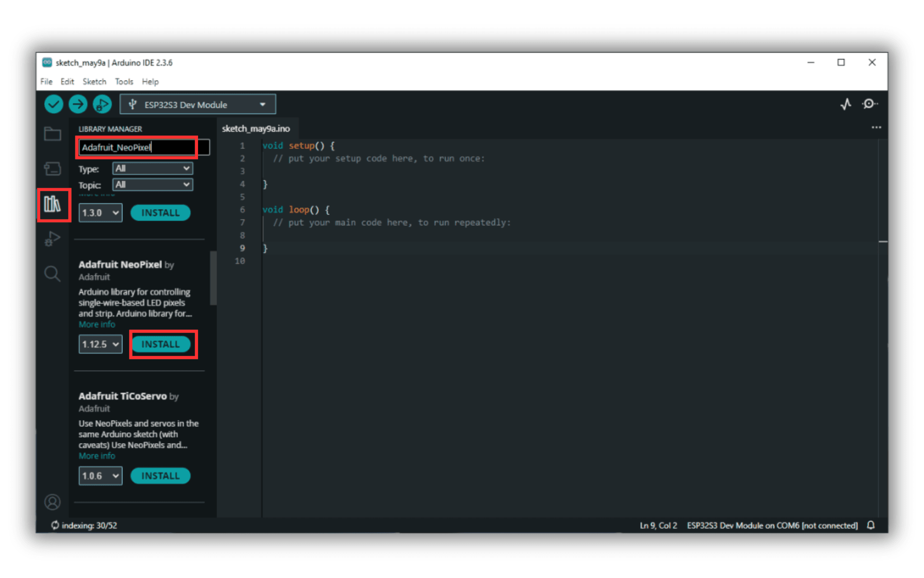Click the library search field Adafruit_NeoPixel

pyautogui.click(x=144, y=147)
